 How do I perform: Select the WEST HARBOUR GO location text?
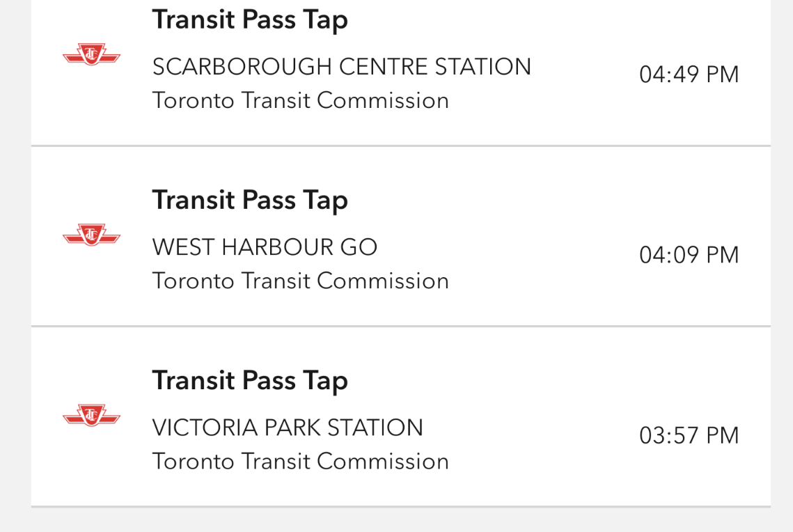click(265, 247)
